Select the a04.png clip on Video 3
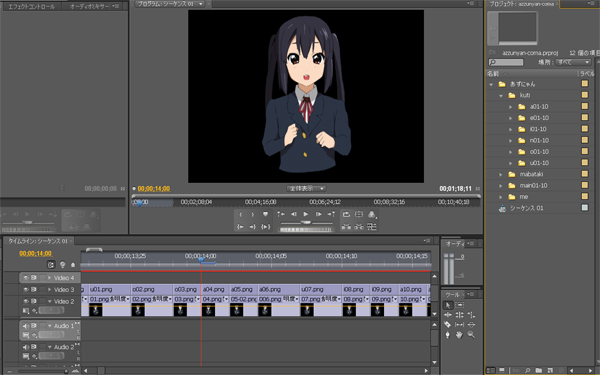The height and width of the screenshot is (375, 600). point(215,290)
